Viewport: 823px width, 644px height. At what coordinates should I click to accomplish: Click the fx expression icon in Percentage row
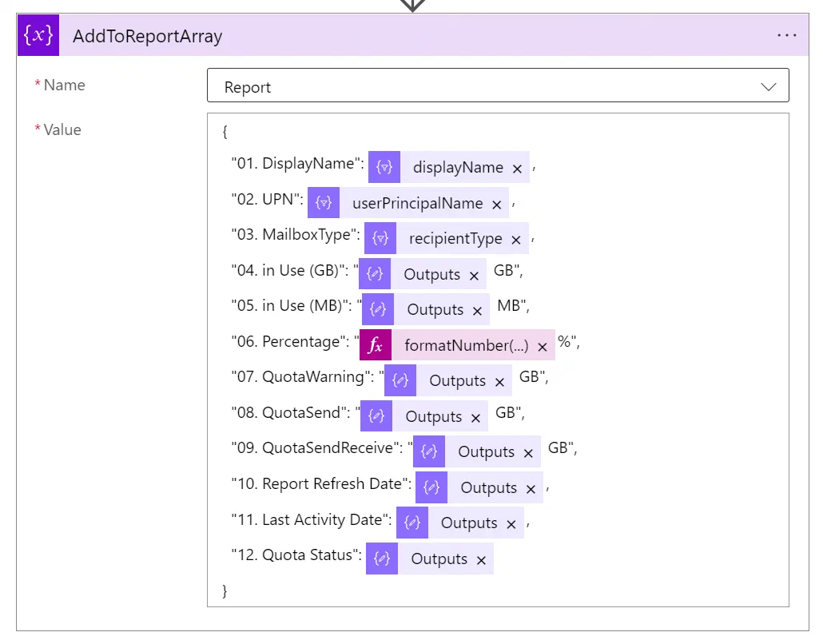pos(376,345)
